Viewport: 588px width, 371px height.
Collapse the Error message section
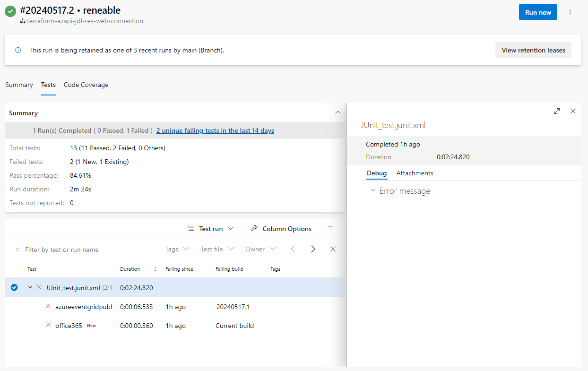click(x=373, y=191)
